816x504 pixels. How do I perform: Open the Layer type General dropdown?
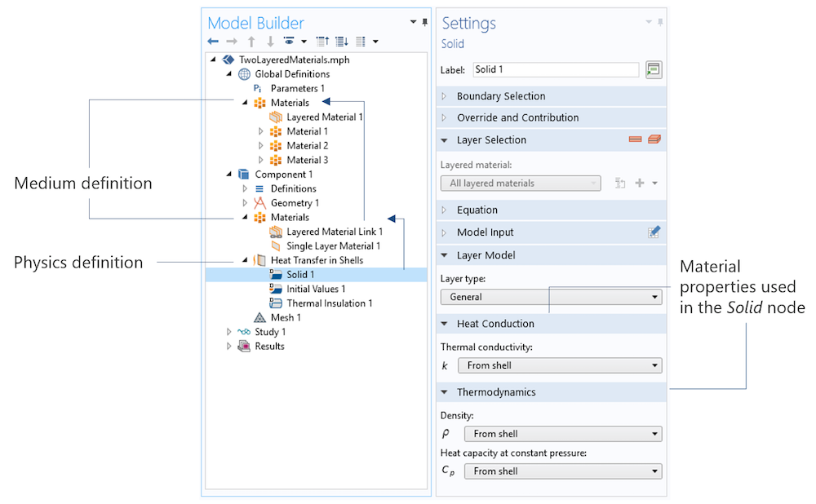pyautogui.click(x=551, y=297)
